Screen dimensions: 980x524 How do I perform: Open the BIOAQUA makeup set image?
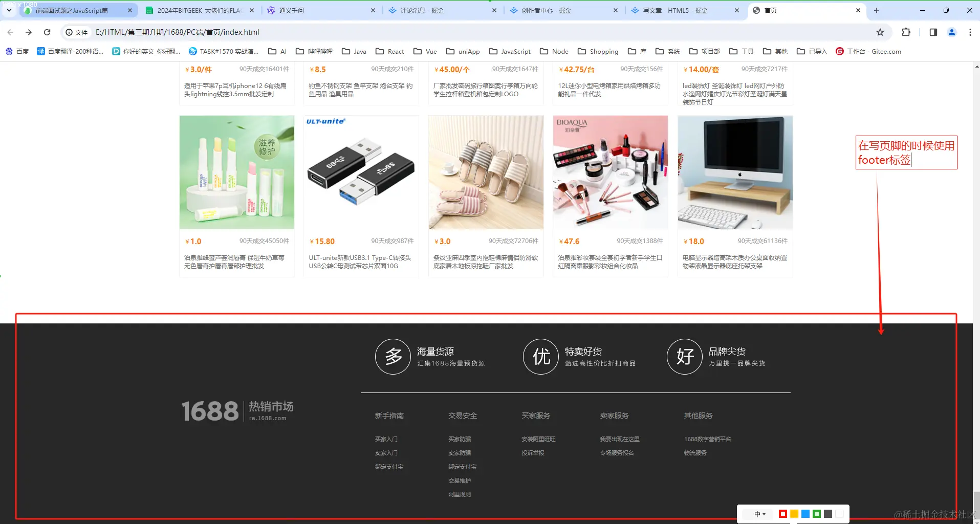click(x=611, y=172)
